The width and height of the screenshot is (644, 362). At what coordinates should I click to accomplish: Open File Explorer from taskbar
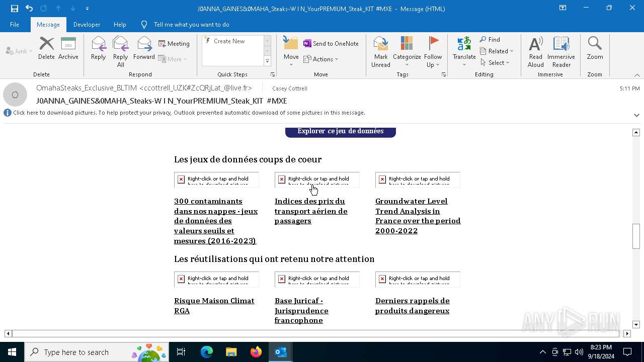click(231, 352)
